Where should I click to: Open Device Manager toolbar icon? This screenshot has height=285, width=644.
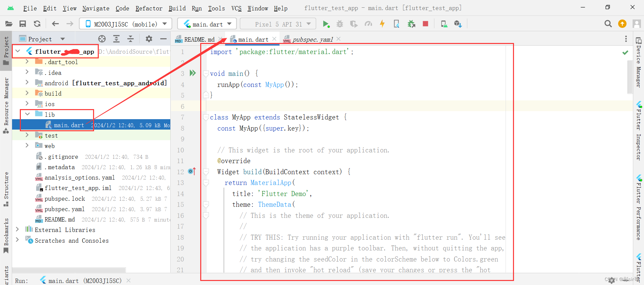pyautogui.click(x=444, y=24)
